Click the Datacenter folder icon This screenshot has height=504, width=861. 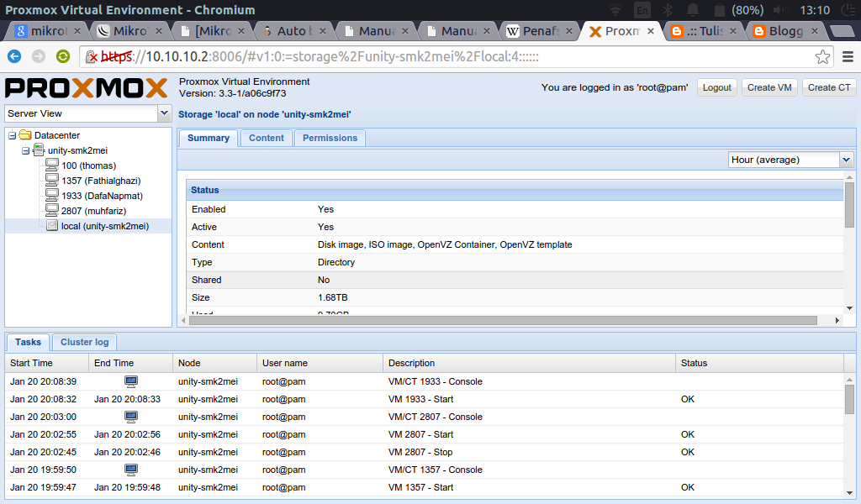pyautogui.click(x=25, y=135)
